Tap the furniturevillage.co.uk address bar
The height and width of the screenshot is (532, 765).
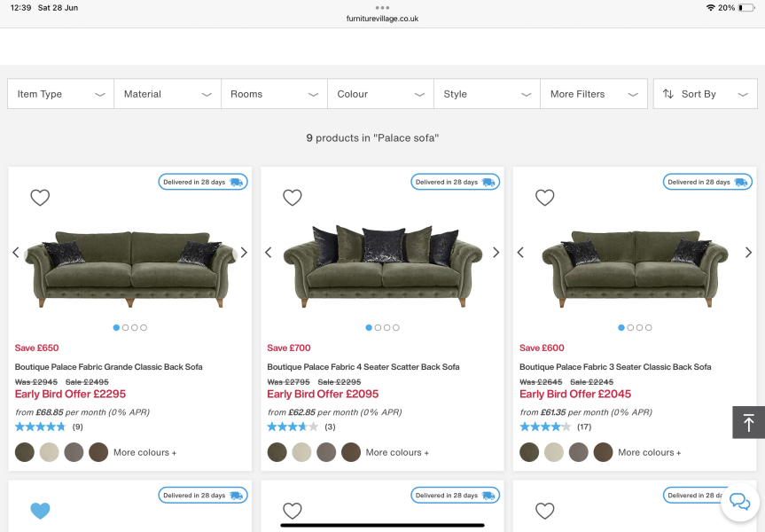point(382,18)
